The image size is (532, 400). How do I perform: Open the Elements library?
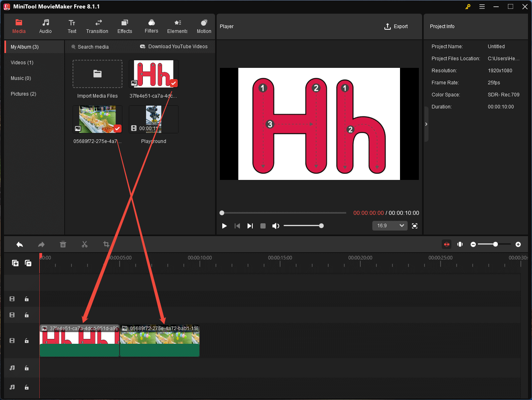[177, 26]
